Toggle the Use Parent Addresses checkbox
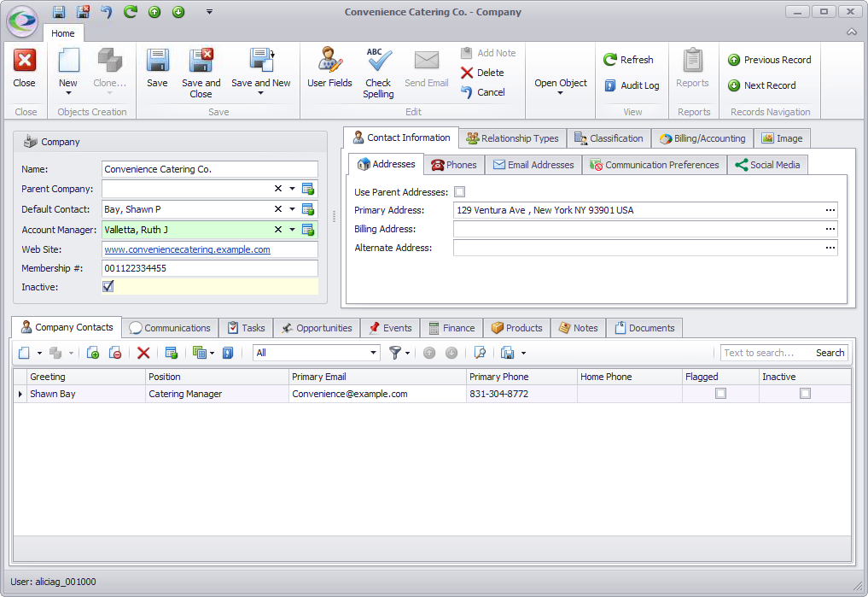Viewport: 868px width, 597px height. pyautogui.click(x=459, y=191)
